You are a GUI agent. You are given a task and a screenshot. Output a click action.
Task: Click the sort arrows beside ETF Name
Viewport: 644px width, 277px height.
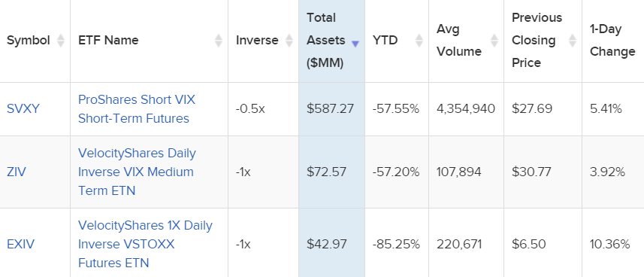[219, 41]
